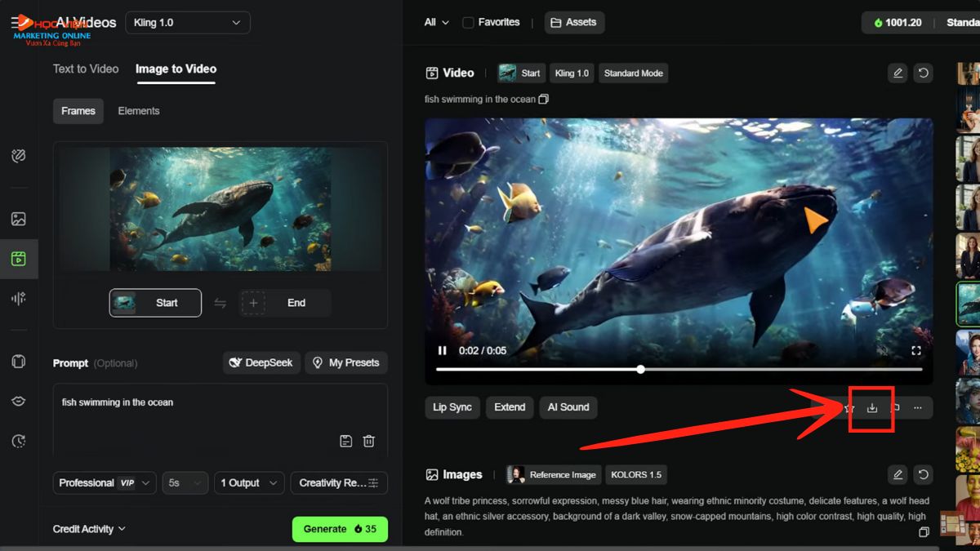
Task: Open the creativity relevance sliders settings
Action: tap(339, 483)
